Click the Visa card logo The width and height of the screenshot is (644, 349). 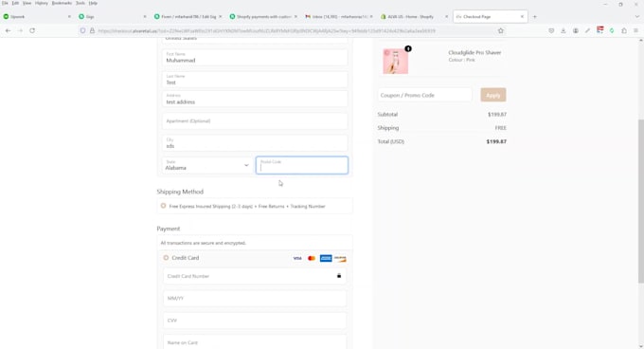point(297,258)
